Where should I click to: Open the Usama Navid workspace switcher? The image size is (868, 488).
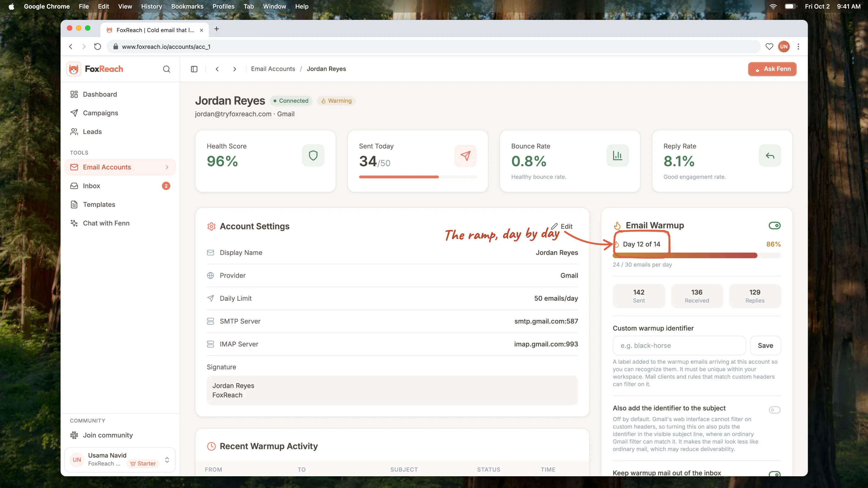tap(120, 460)
